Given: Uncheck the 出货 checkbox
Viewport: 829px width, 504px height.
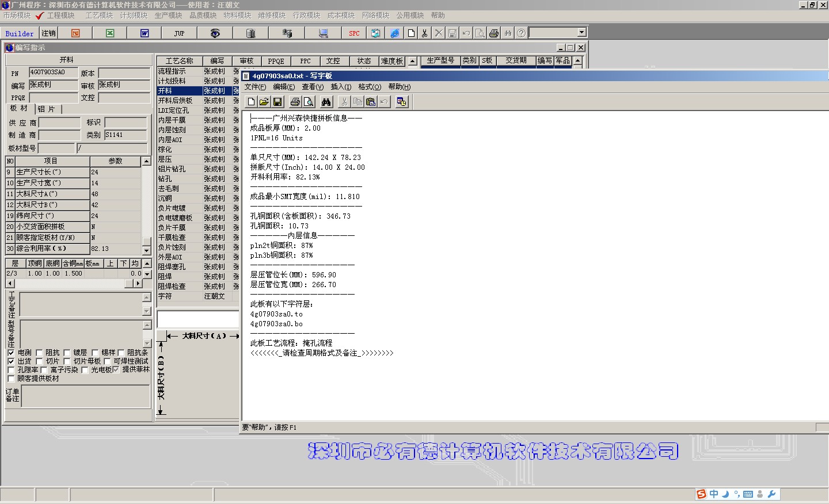Looking at the screenshot, I should pyautogui.click(x=11, y=361).
